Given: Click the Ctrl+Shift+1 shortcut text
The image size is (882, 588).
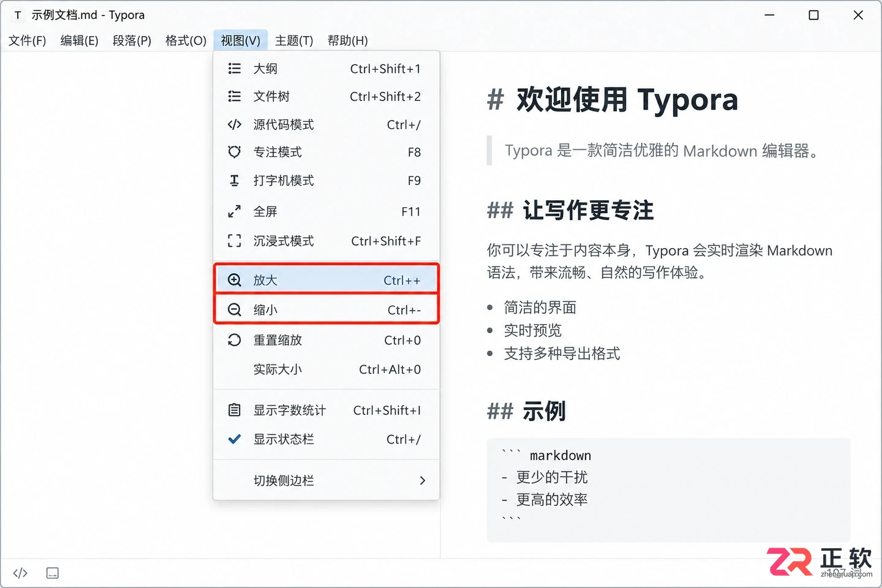Looking at the screenshot, I should [385, 69].
